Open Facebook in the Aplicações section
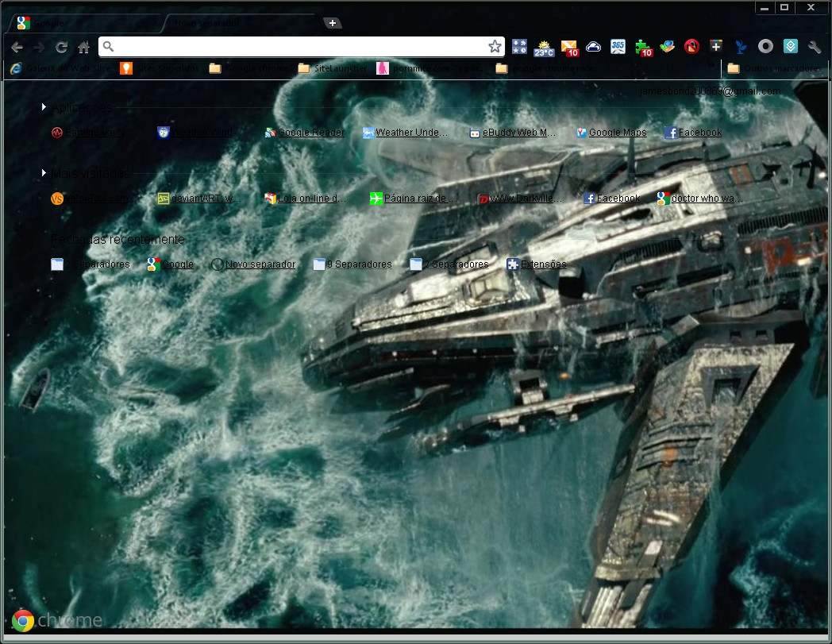832x644 pixels. click(693, 133)
